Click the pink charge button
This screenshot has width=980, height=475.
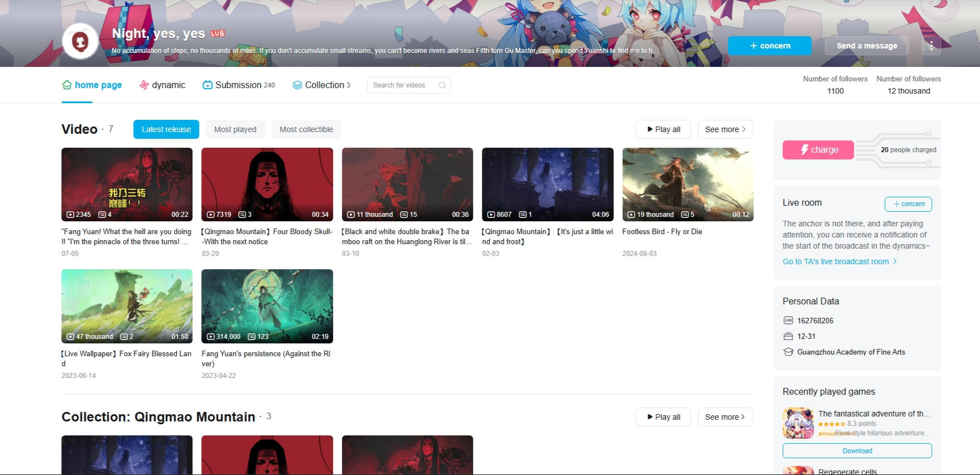pos(818,150)
